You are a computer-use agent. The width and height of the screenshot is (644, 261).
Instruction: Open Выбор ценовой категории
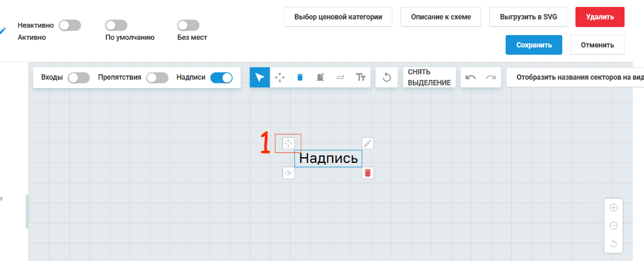[338, 17]
